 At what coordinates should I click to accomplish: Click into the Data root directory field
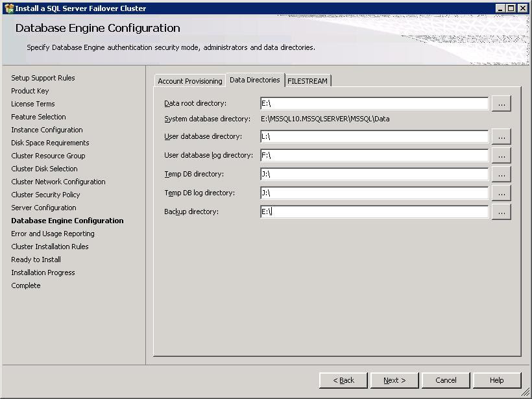(374, 104)
